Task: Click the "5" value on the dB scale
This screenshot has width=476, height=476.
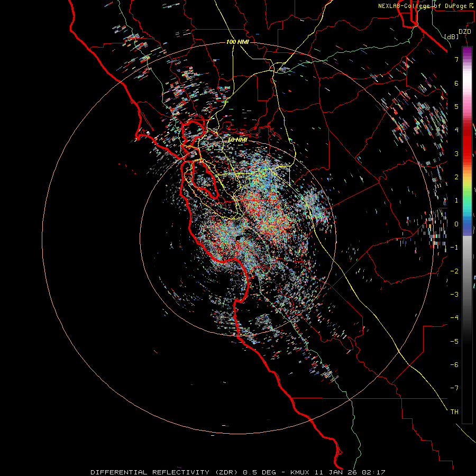Action: pos(456,106)
